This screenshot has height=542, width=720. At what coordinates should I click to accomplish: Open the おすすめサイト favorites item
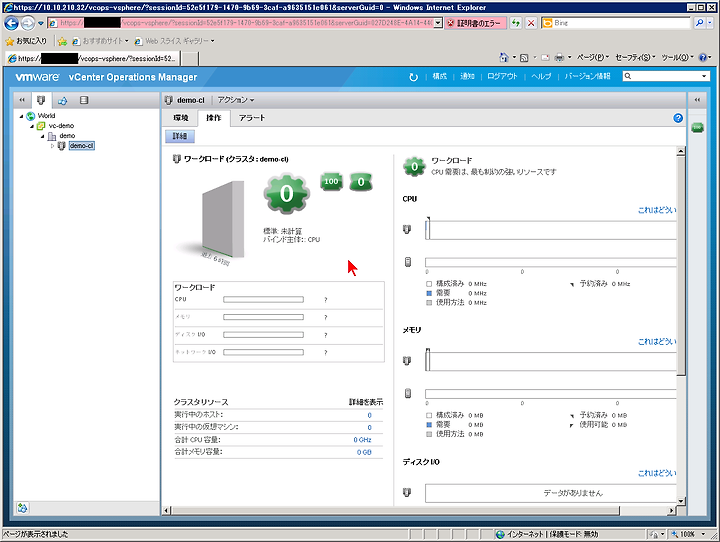coord(101,41)
